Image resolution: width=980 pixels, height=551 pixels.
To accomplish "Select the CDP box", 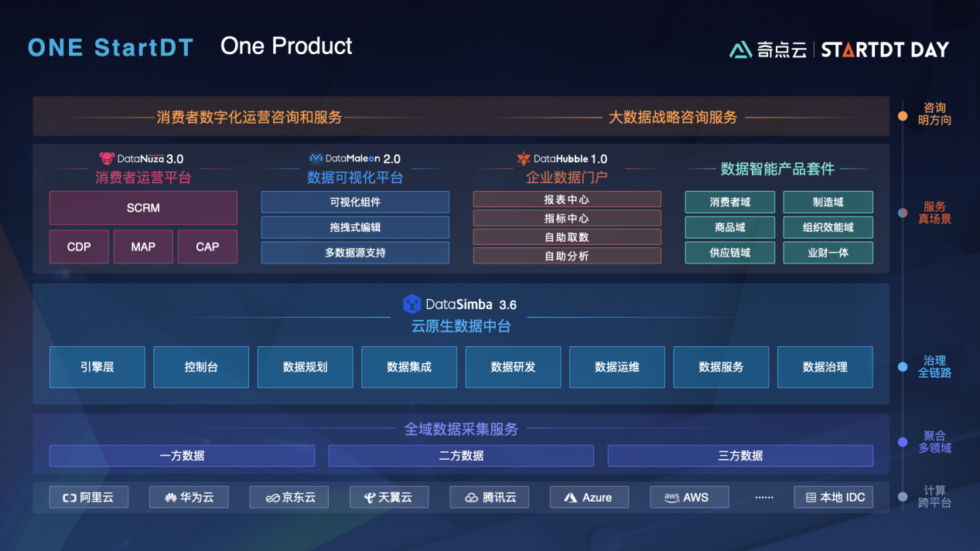I will (79, 247).
